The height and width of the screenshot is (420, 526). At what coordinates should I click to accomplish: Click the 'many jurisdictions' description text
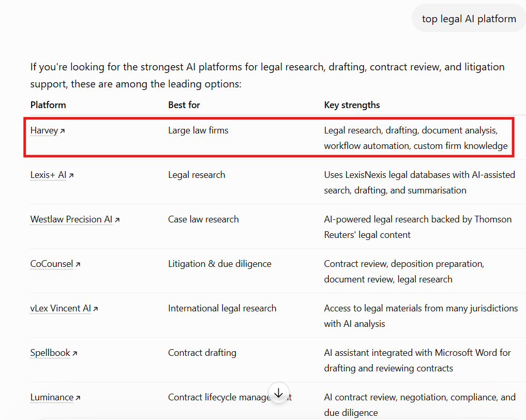[x=421, y=316]
